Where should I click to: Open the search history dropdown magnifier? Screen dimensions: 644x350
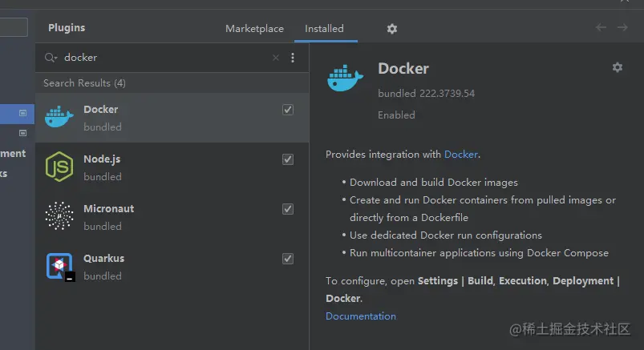pyautogui.click(x=51, y=58)
